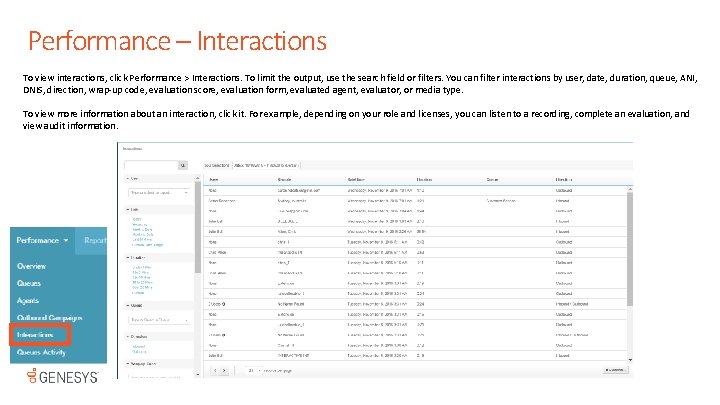Sort by the Queue column header
Viewport: 720px width, 405px height.
(492, 180)
